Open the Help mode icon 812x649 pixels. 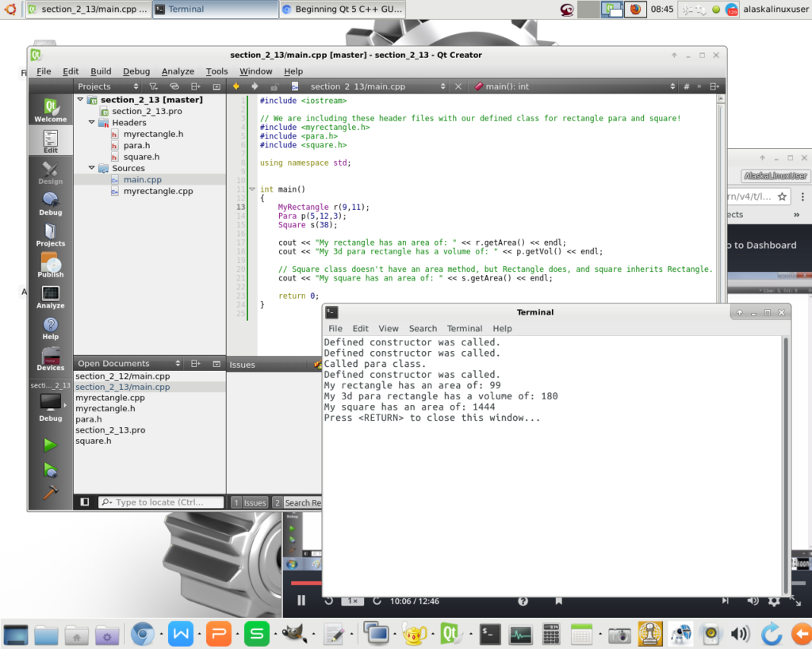[50, 327]
